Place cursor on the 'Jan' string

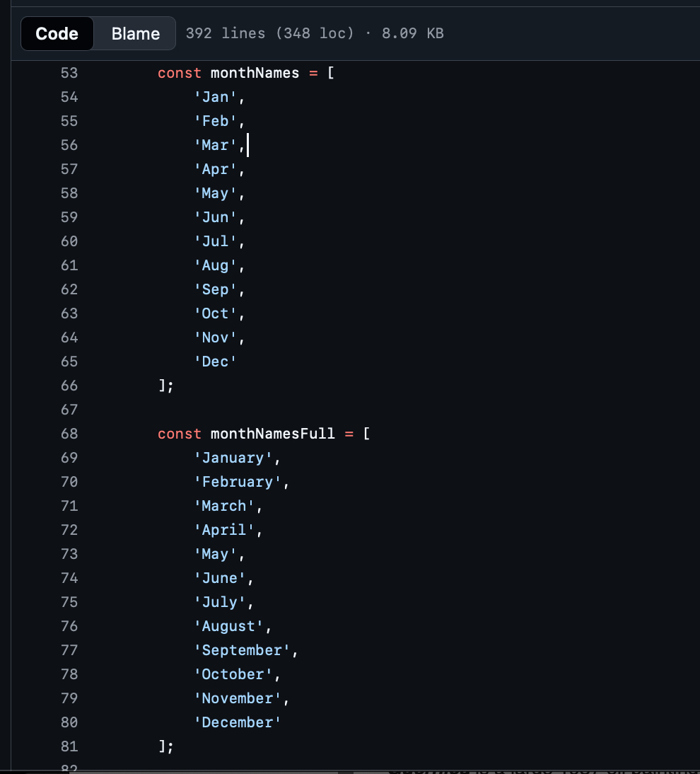pos(215,97)
